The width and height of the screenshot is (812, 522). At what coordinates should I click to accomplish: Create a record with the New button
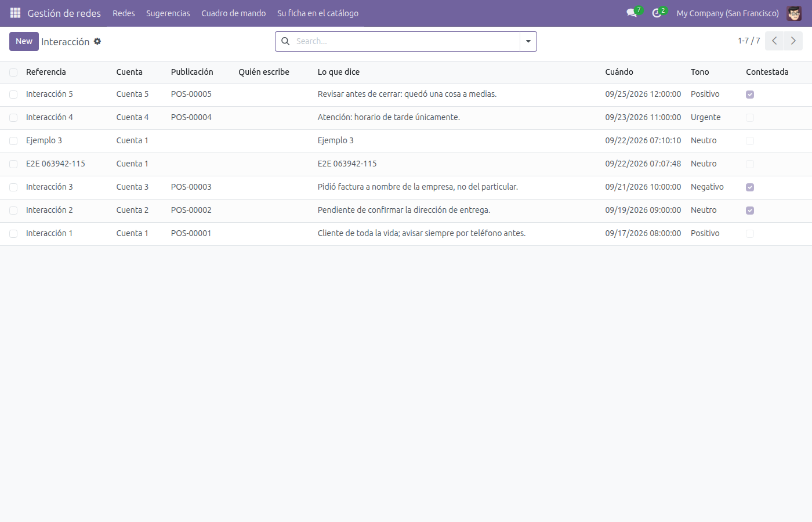pos(24,41)
